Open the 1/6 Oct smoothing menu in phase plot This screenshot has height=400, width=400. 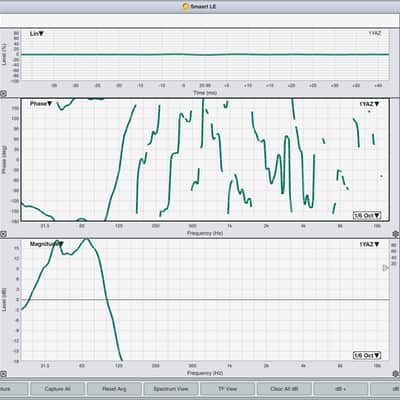coord(367,215)
